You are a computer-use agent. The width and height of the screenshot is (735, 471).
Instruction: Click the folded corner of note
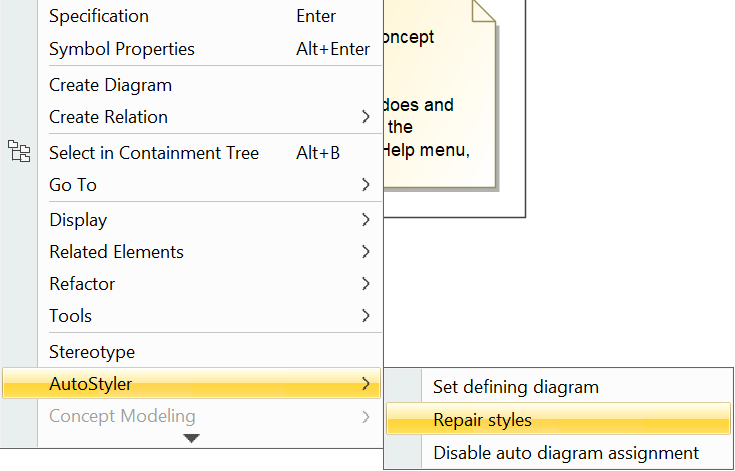click(484, 10)
